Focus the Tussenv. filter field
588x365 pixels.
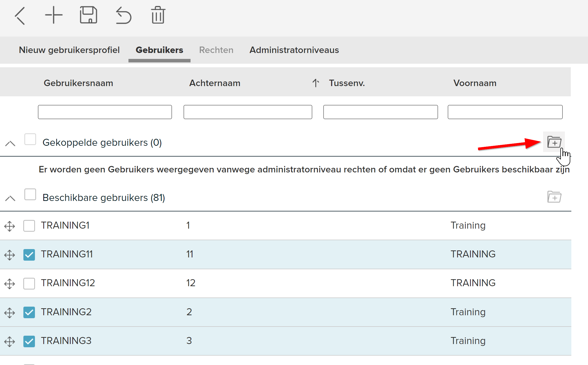(x=381, y=112)
